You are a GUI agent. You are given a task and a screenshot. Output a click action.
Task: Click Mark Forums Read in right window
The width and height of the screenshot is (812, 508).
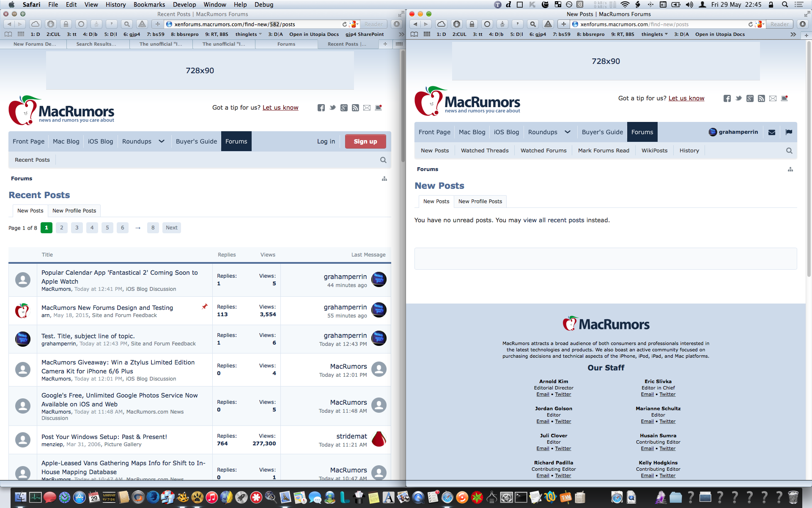(604, 151)
